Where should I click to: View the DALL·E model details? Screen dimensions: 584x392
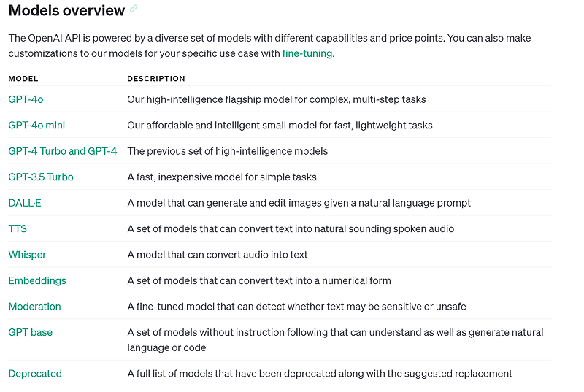[x=25, y=203]
